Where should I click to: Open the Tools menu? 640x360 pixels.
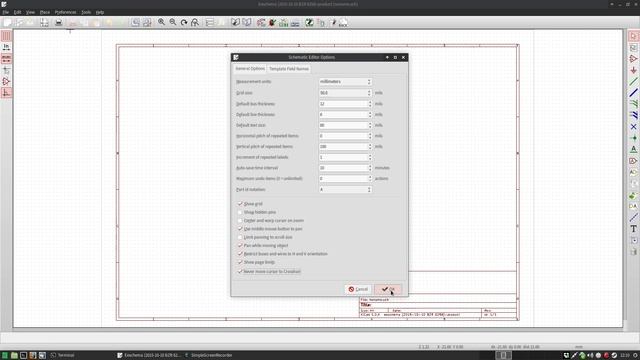pos(86,12)
